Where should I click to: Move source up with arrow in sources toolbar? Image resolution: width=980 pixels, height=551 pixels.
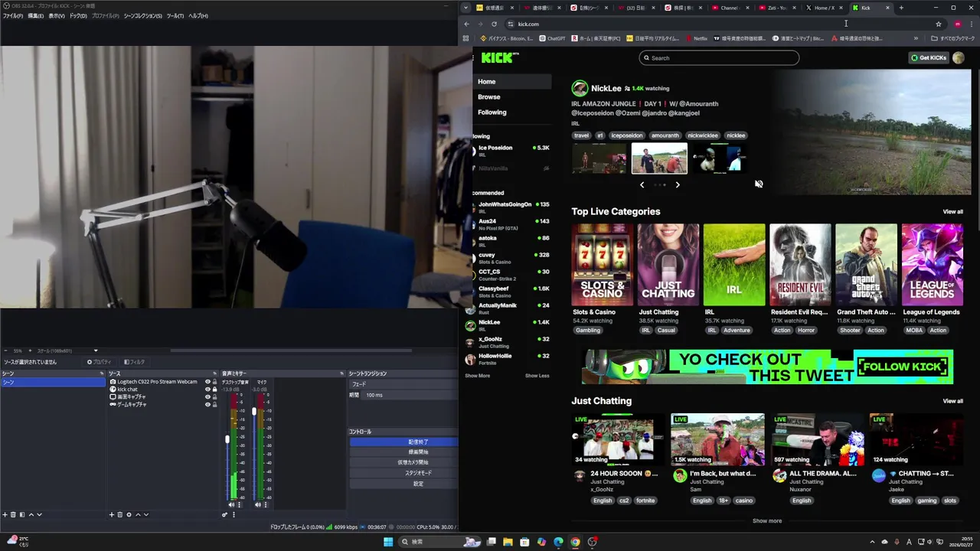pos(138,514)
